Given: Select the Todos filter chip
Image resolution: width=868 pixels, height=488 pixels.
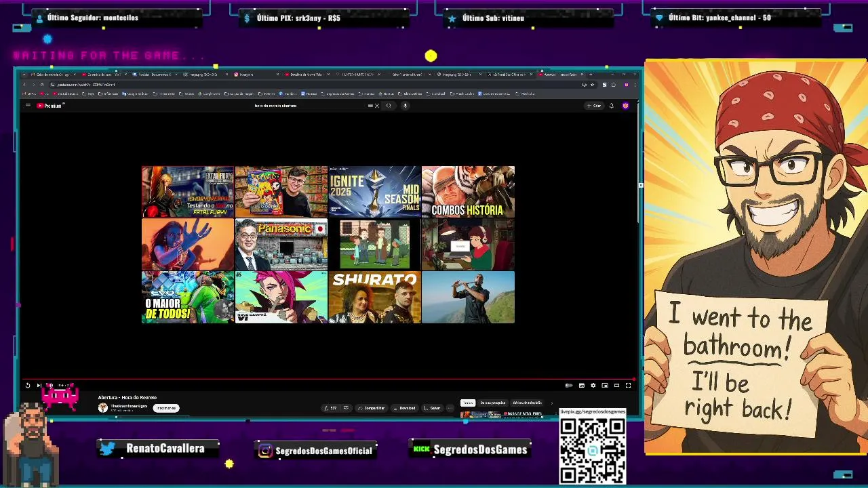Looking at the screenshot, I should [x=468, y=403].
